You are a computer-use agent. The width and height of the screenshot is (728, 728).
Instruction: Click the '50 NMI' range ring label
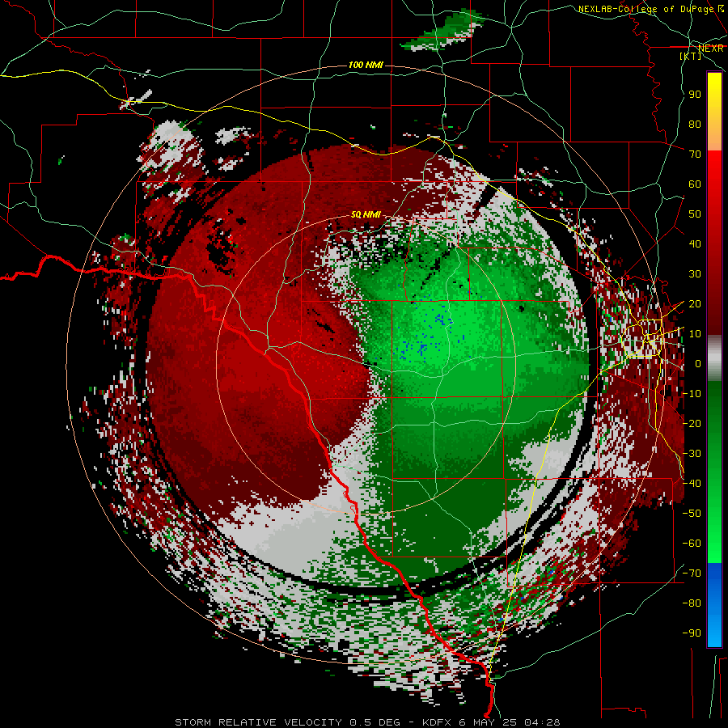tap(366, 214)
